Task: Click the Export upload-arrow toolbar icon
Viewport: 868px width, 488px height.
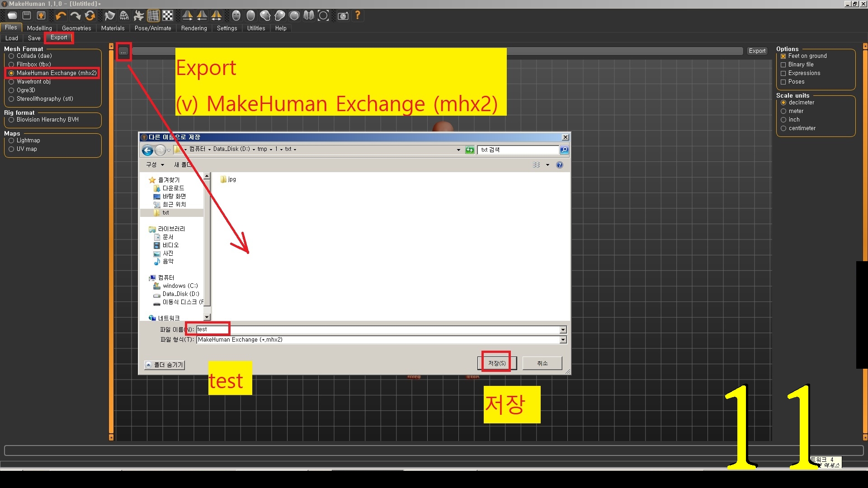Action: click(x=41, y=16)
